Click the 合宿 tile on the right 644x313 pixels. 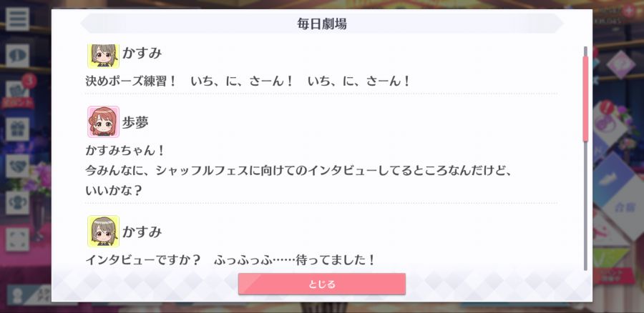click(623, 207)
